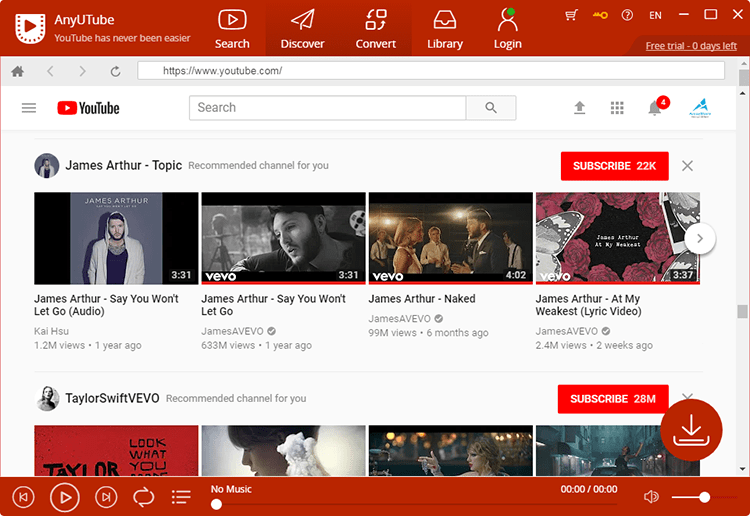Viewport: 750px width, 516px height.
Task: Click the YouTube upload icon
Action: 579,108
